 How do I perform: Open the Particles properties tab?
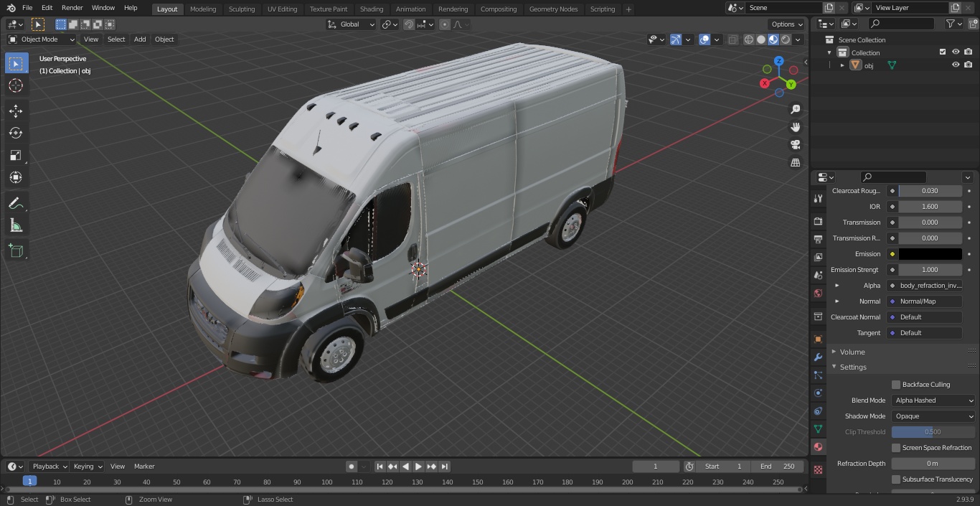[x=818, y=375]
